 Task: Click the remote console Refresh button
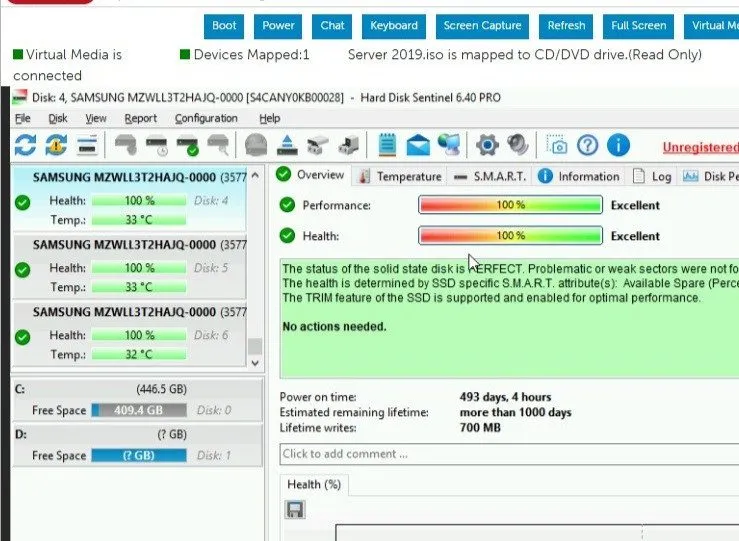click(x=566, y=25)
